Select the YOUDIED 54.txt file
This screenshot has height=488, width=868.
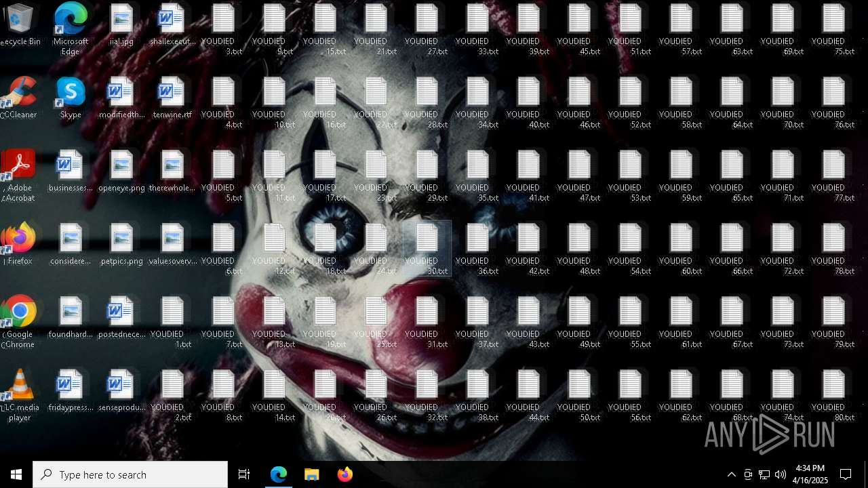click(630, 250)
